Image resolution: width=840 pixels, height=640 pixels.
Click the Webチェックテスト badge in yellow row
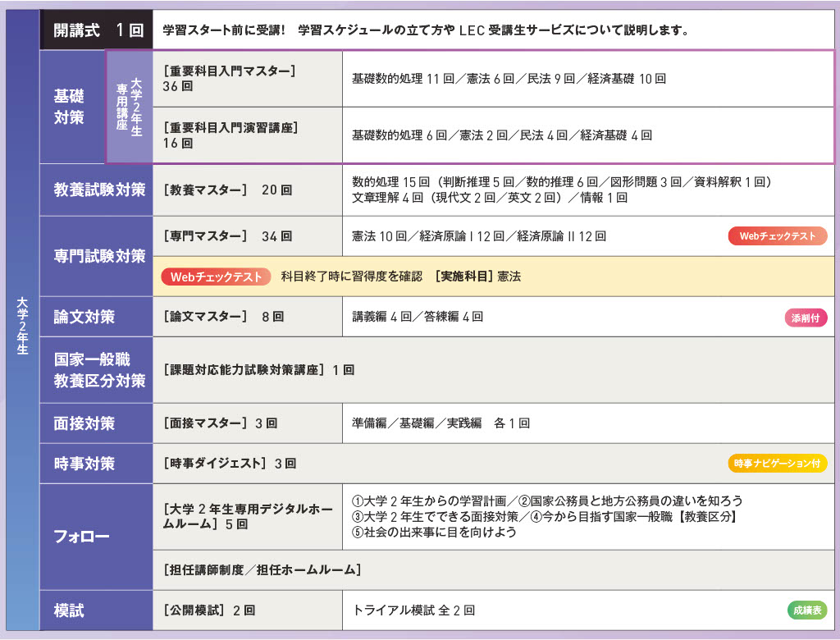point(216,277)
